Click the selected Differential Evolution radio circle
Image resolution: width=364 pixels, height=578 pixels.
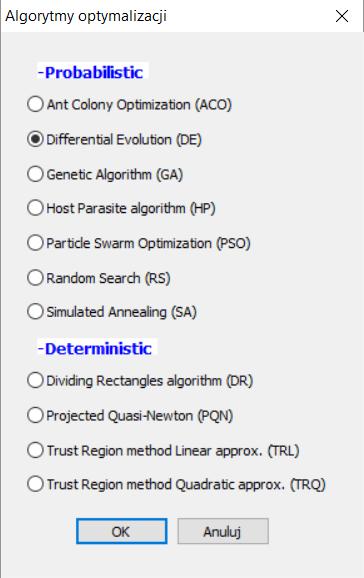pos(35,139)
